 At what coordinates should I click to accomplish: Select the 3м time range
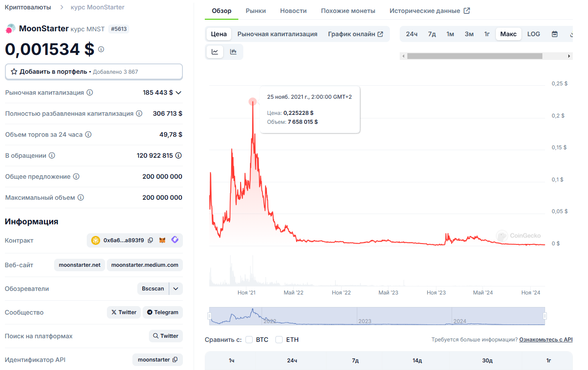[469, 34]
